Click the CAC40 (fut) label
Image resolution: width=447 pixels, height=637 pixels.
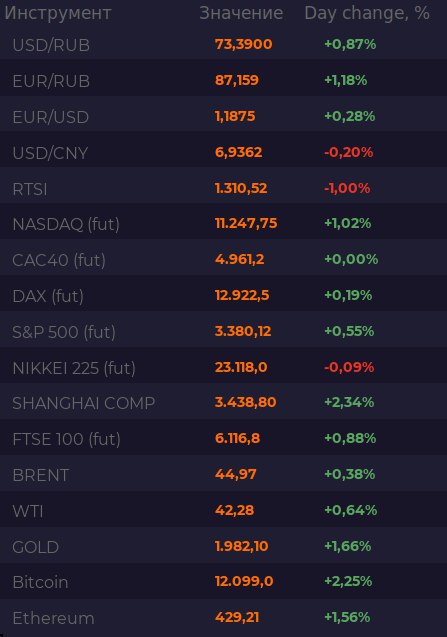[x=59, y=260]
